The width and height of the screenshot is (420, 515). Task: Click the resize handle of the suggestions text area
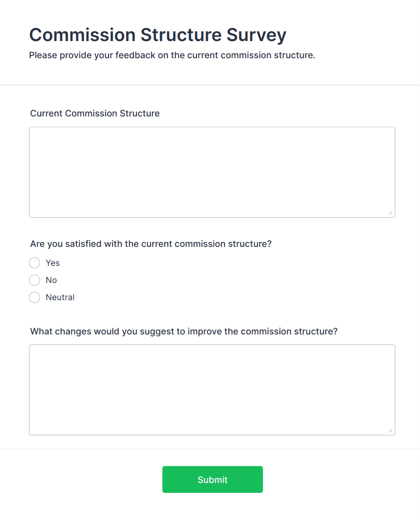(x=391, y=431)
